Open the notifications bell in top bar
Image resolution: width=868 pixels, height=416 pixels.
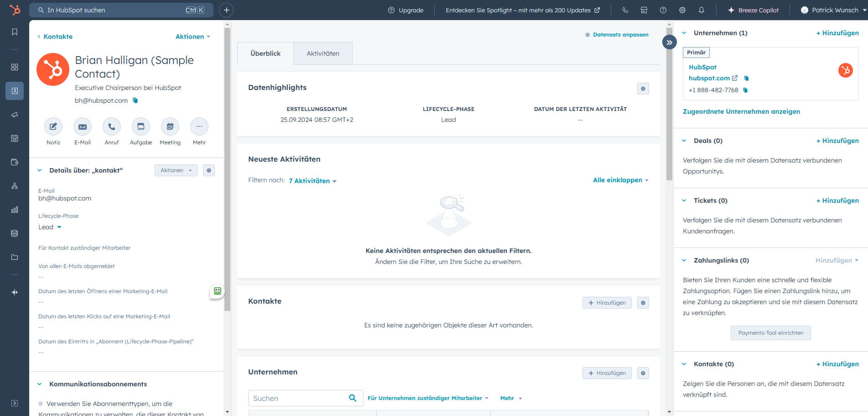pos(702,10)
